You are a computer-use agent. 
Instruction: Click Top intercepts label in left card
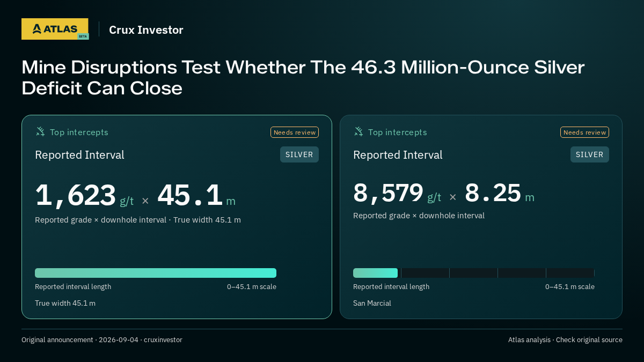pos(79,132)
